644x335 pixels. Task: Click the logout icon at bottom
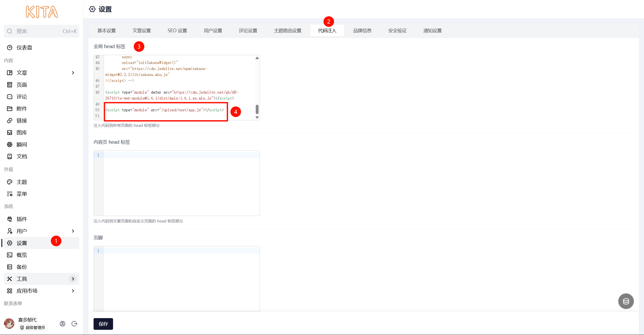tap(75, 324)
